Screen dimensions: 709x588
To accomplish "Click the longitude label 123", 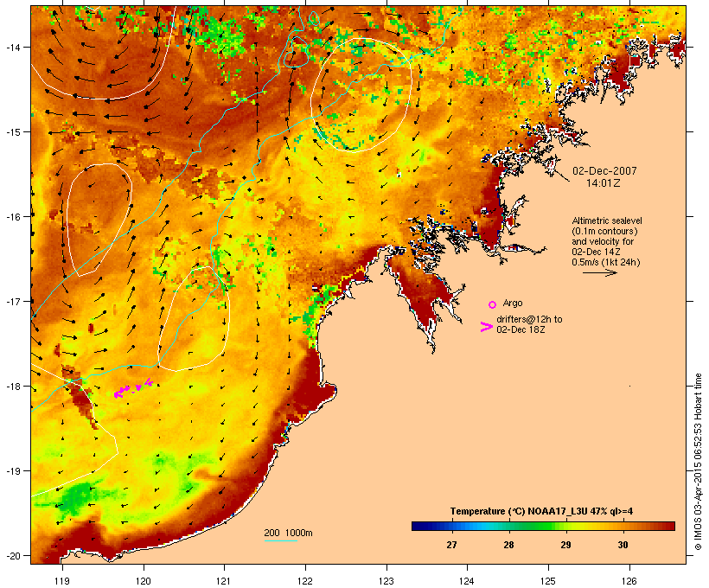I will (386, 581).
